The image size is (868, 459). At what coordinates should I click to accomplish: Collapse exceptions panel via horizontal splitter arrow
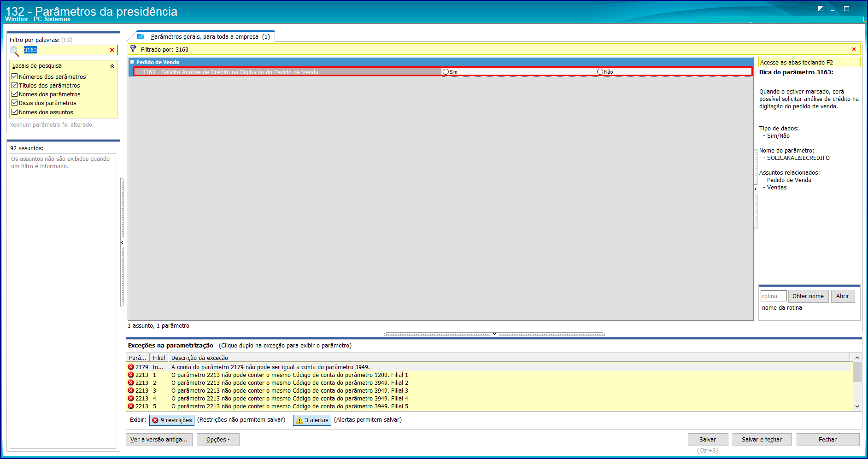(x=494, y=334)
